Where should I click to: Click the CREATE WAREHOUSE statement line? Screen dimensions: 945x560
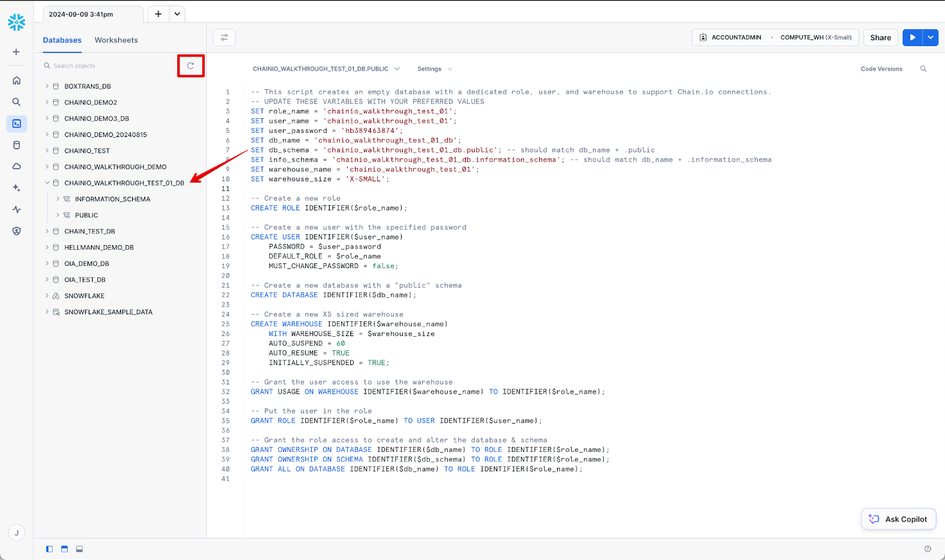click(x=349, y=324)
